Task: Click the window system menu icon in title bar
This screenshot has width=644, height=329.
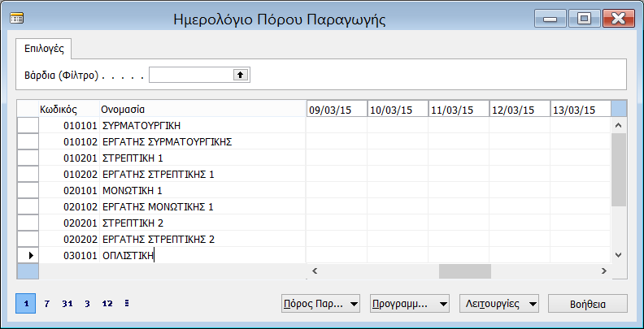Action: (x=17, y=19)
